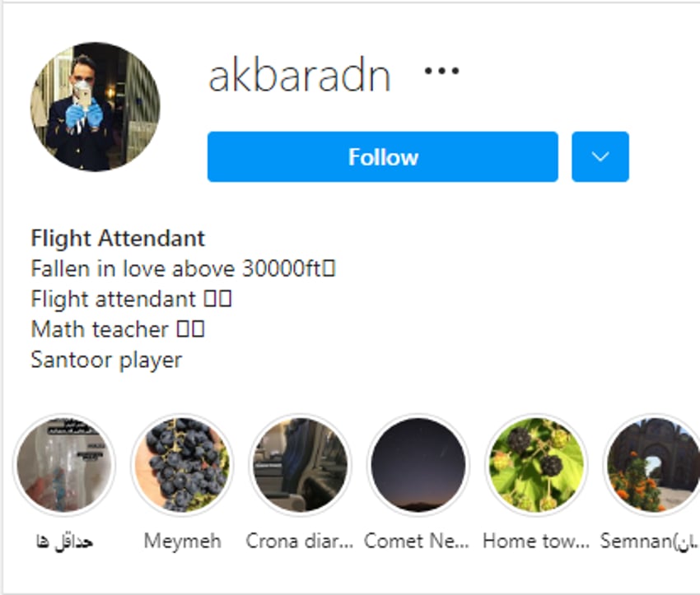Screen dimensions: 700x595
Task: Open the Crona diary highlight circle
Action: coord(300,465)
